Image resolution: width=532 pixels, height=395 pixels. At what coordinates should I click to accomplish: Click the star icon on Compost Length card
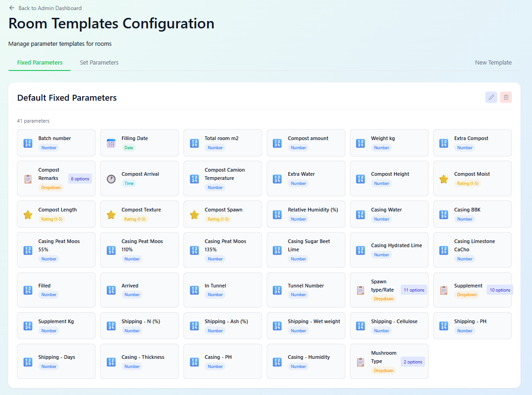tap(28, 215)
